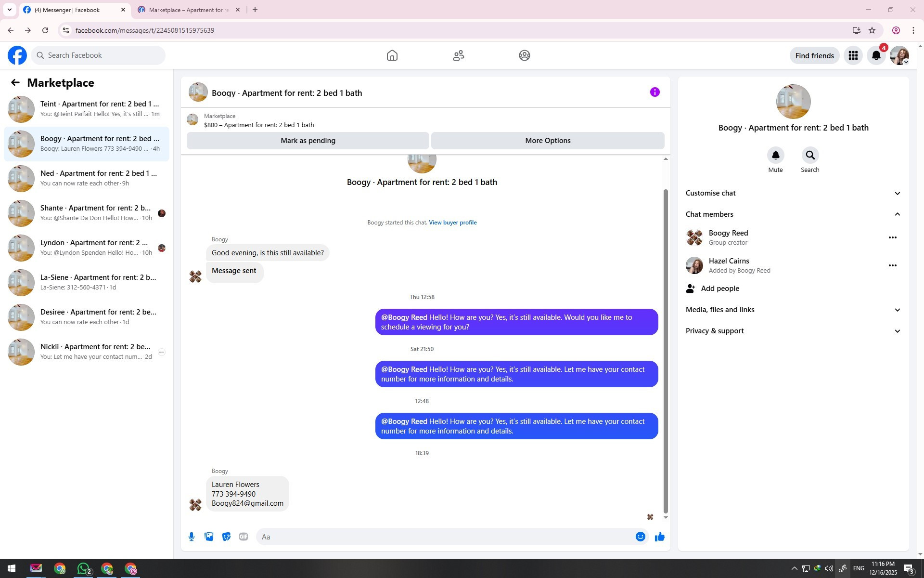This screenshot has height=578, width=924.
Task: Go back from Marketplace chat list
Action: coord(15,83)
